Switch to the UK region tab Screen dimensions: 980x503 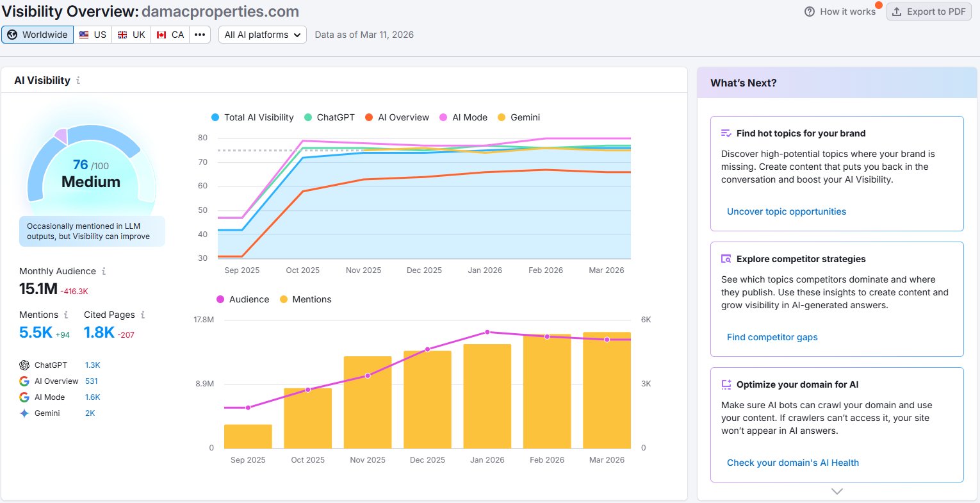click(x=131, y=35)
